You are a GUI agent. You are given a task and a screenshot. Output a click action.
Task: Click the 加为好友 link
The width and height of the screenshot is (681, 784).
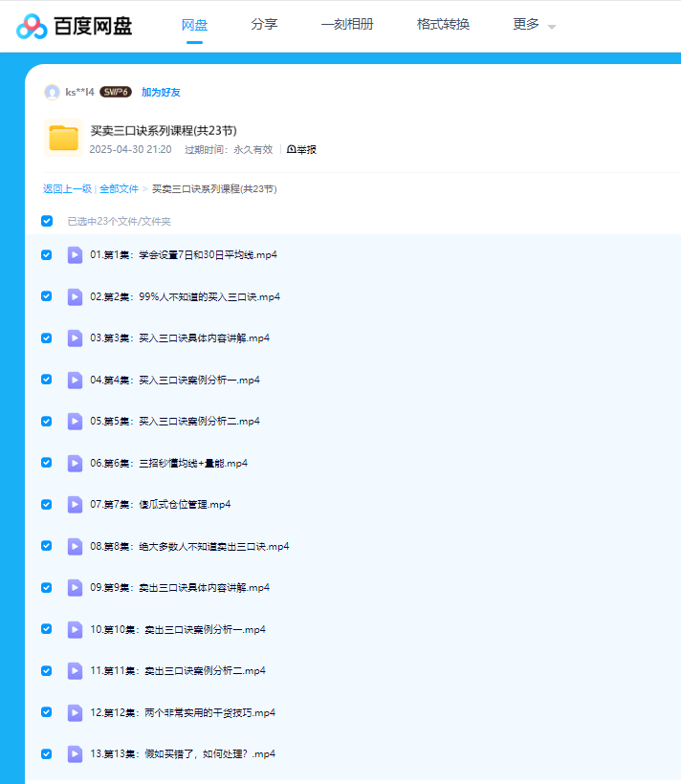coord(161,93)
